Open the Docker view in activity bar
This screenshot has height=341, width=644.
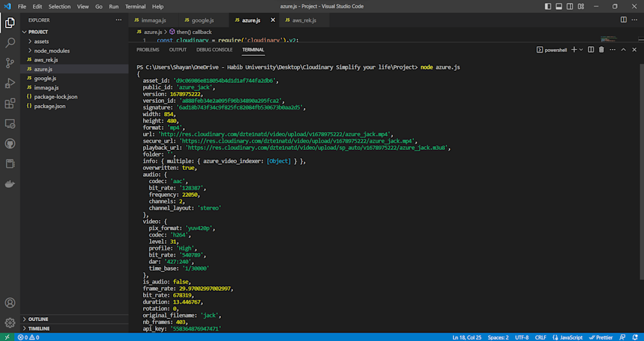10,184
